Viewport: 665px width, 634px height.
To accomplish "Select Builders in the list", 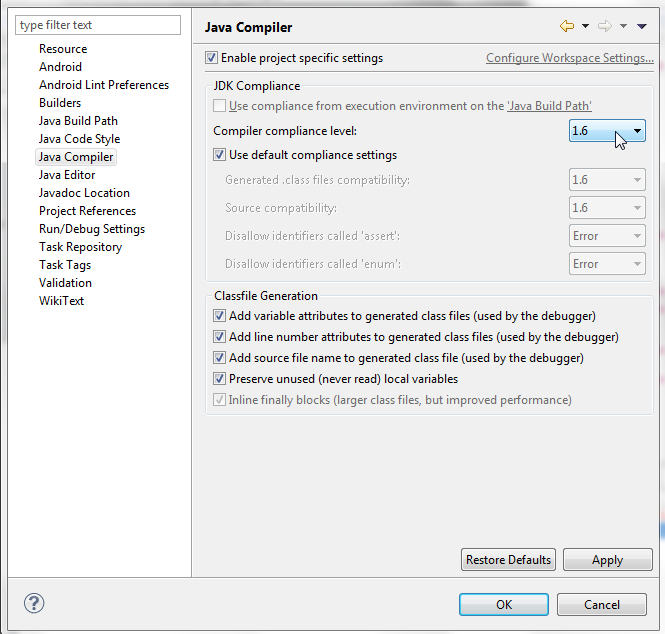I will click(x=60, y=103).
